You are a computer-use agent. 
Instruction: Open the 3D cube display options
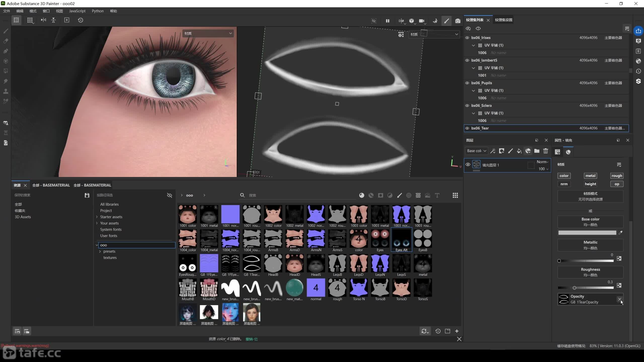coord(412,21)
